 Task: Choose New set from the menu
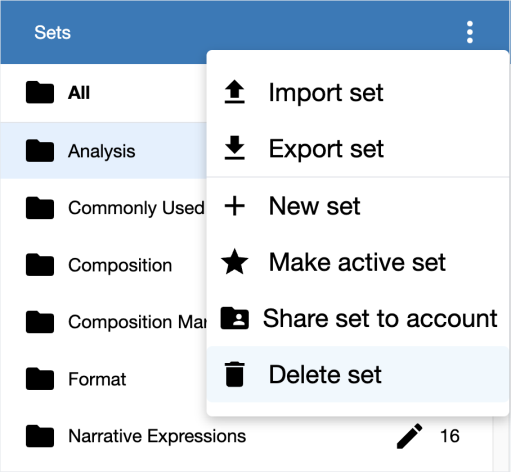coord(358,206)
